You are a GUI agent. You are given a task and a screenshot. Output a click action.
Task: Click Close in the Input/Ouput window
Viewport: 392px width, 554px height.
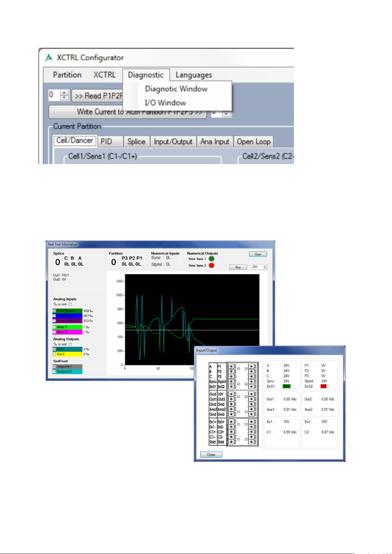click(x=211, y=455)
